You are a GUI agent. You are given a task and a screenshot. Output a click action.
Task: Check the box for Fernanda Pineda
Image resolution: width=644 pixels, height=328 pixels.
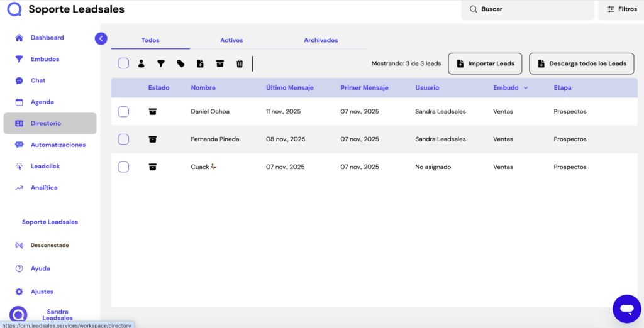[123, 139]
